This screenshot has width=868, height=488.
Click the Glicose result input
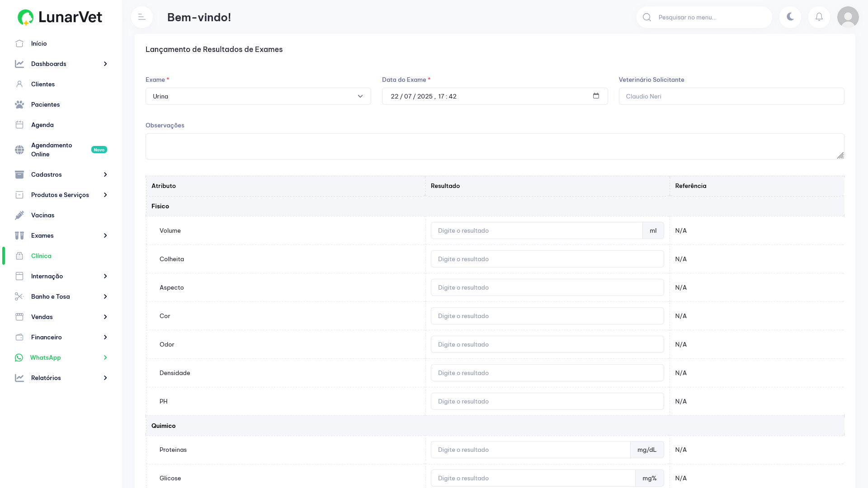(x=533, y=478)
